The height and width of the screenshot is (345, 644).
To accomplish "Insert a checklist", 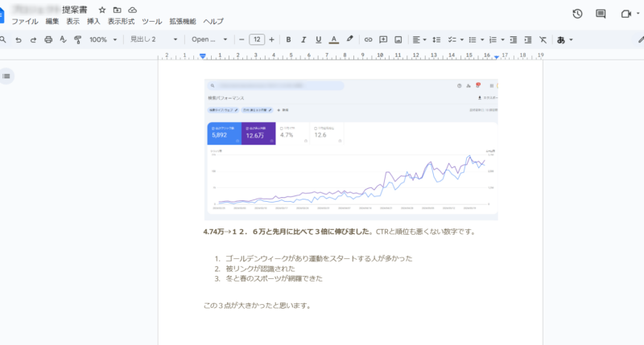I will 452,39.
